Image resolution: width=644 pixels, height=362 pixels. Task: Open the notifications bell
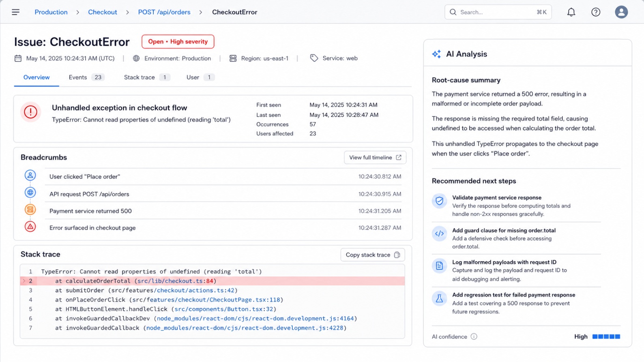point(571,12)
